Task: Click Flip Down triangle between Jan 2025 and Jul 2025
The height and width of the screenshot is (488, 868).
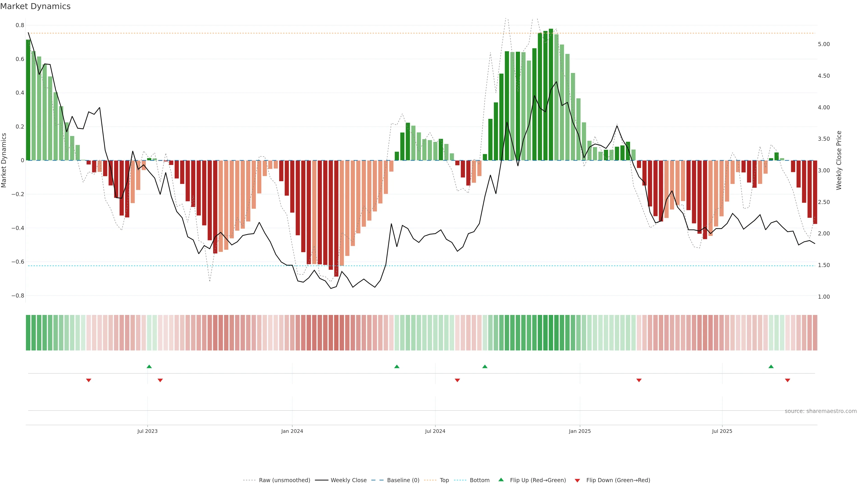Action: pos(639,380)
